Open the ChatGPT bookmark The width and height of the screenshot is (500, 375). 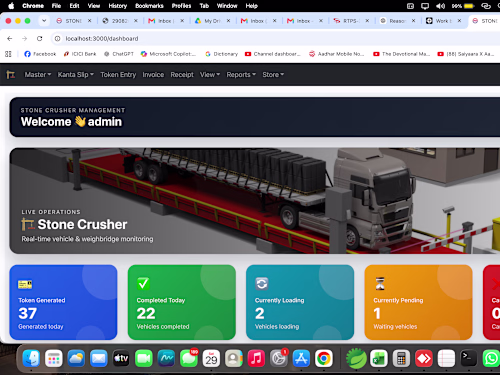pyautogui.click(x=119, y=54)
